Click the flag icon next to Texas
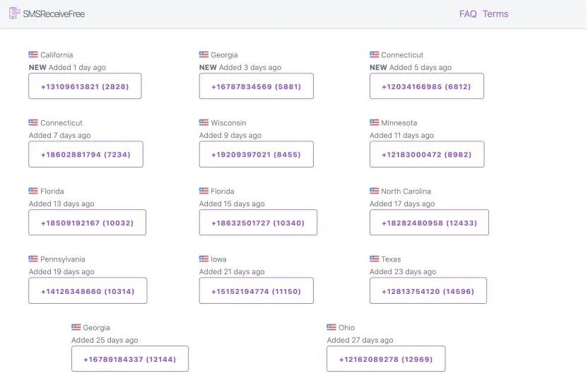Image resolution: width=588 pixels, height=383 pixels. tap(374, 259)
